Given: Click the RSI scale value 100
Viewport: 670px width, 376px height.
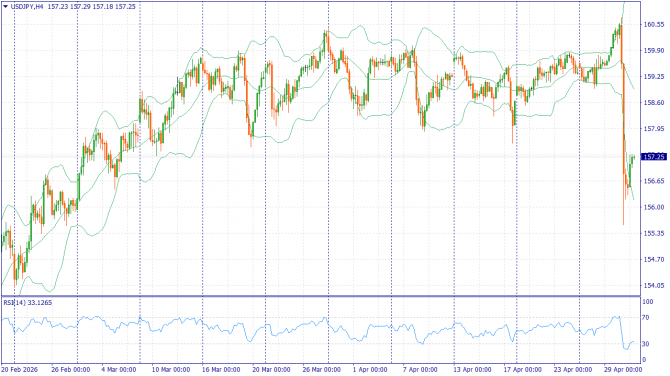Looking at the screenshot, I should tap(648, 302).
